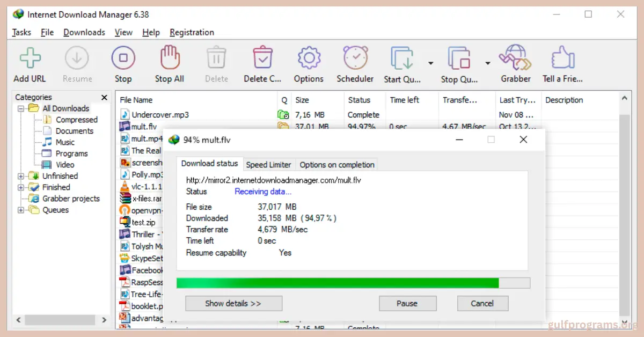Click the Add URL toolbar icon

tap(30, 58)
